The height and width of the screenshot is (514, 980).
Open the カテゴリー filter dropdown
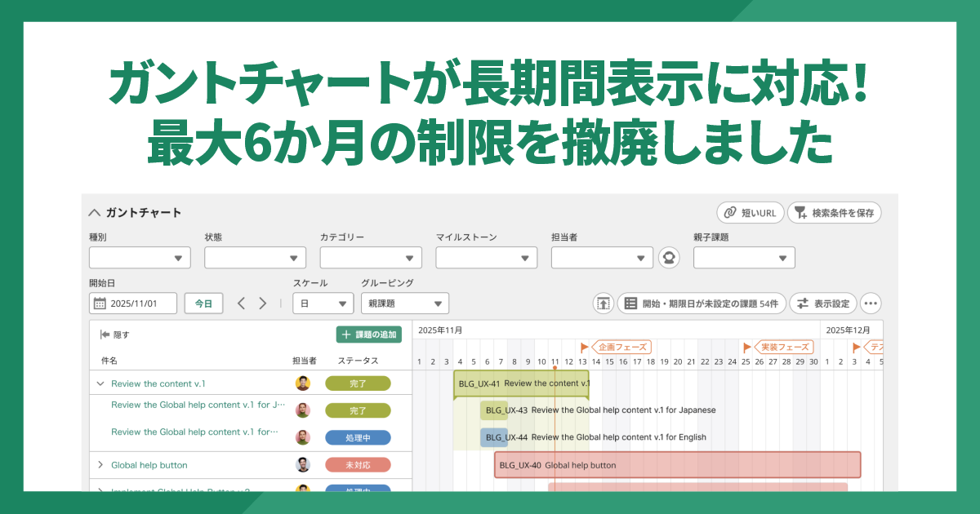[370, 257]
